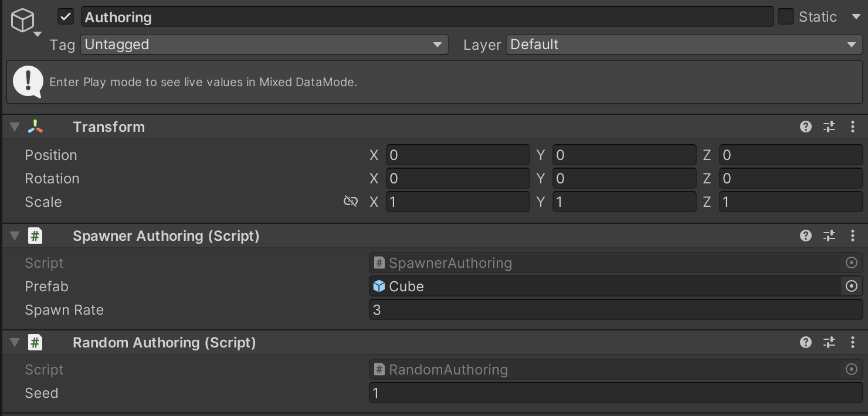Click the Spawner Authoring (Script) header title
The width and height of the screenshot is (868, 416).
(x=166, y=236)
